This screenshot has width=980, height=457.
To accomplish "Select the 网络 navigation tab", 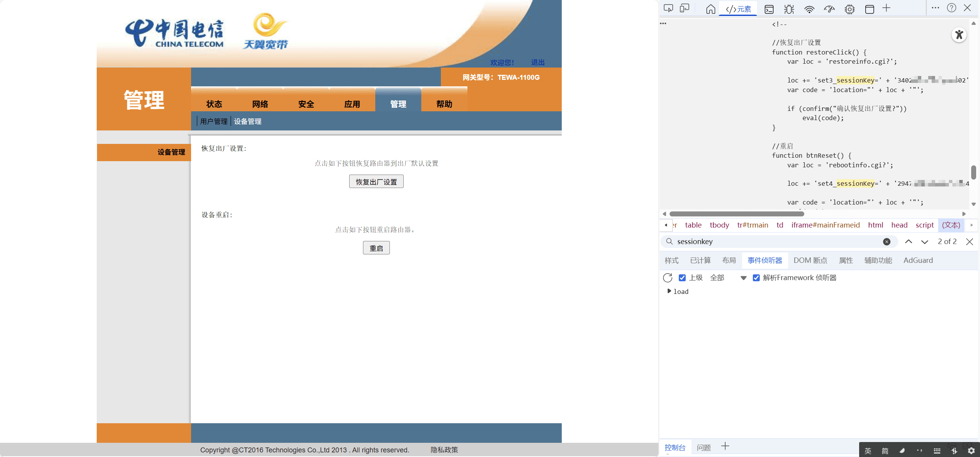I will point(260,104).
